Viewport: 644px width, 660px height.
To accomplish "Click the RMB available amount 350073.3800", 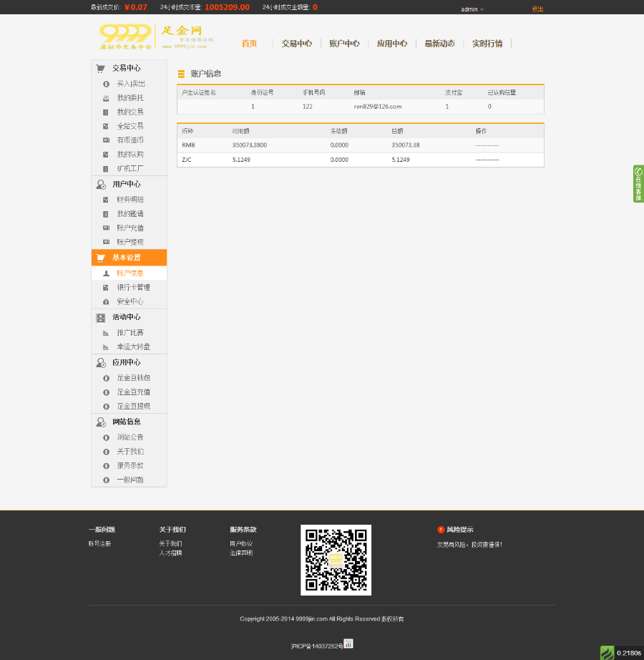I will pos(250,145).
